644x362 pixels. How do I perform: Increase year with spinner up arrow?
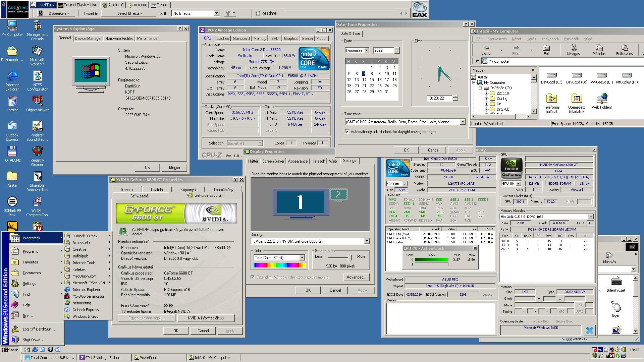tap(397, 49)
